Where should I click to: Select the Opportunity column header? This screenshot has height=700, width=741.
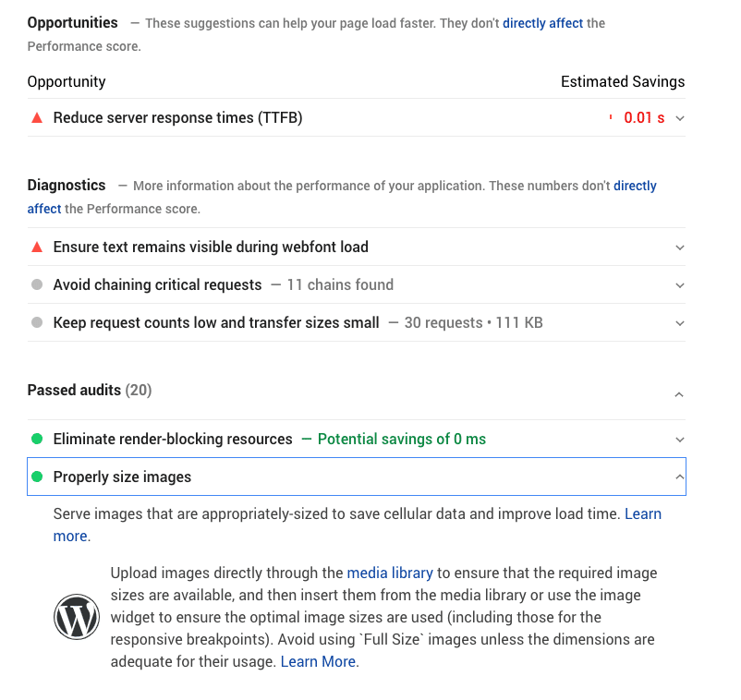coord(66,82)
